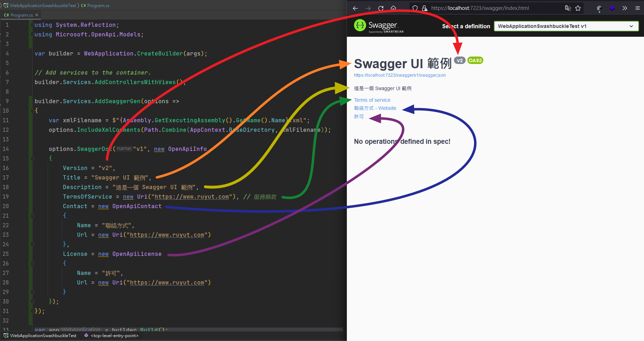Image resolution: width=644 pixels, height=341 pixels.
Task: Click the 'Version' property on line 16
Action: pos(75,168)
